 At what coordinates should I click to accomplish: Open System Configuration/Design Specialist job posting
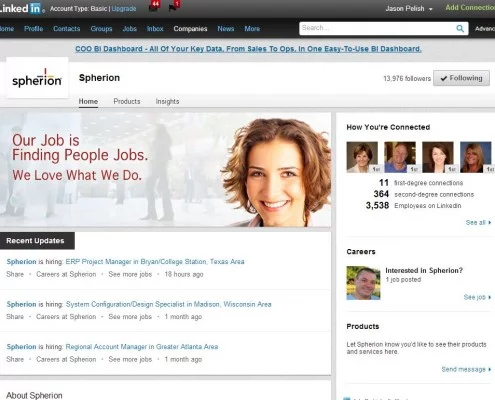[x=169, y=304]
